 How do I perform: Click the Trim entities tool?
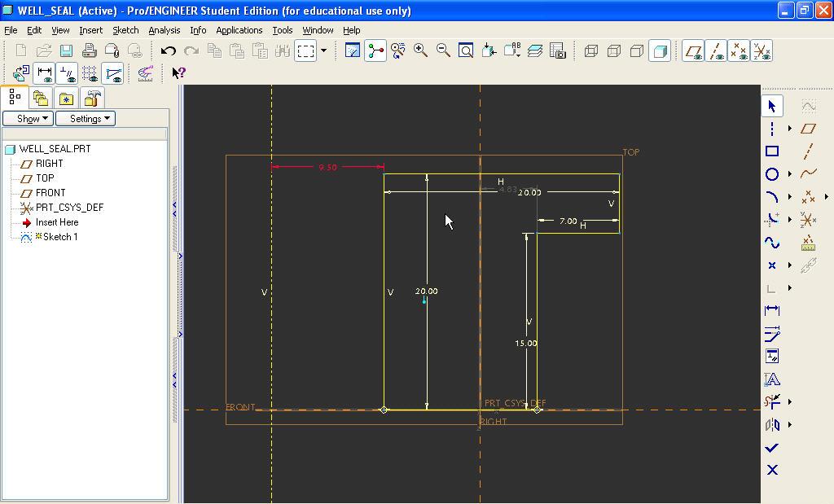(772, 402)
